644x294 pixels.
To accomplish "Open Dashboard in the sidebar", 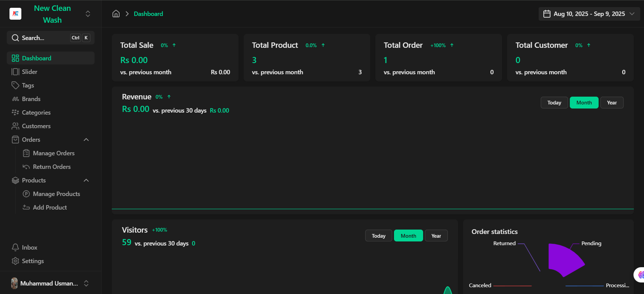I will point(50,58).
